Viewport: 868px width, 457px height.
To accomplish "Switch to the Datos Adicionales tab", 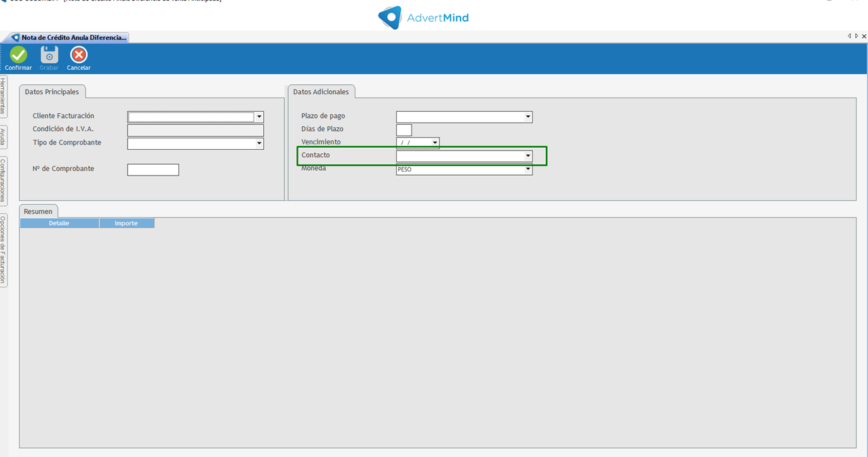I will pyautogui.click(x=321, y=92).
